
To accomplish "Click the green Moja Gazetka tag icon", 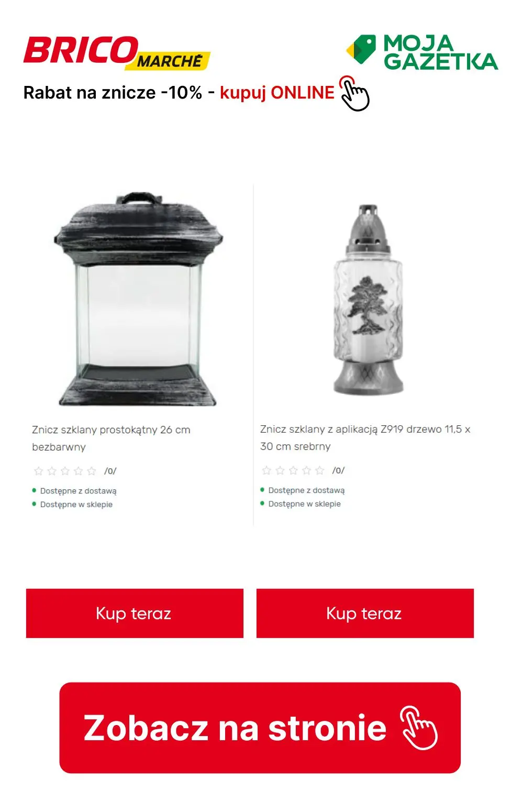I will pyautogui.click(x=361, y=50).
